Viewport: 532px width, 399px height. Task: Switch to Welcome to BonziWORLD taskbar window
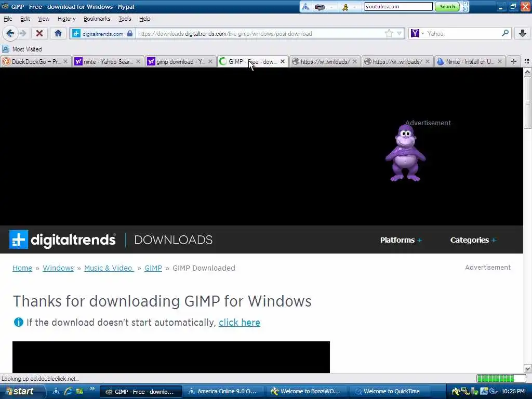coord(307,392)
